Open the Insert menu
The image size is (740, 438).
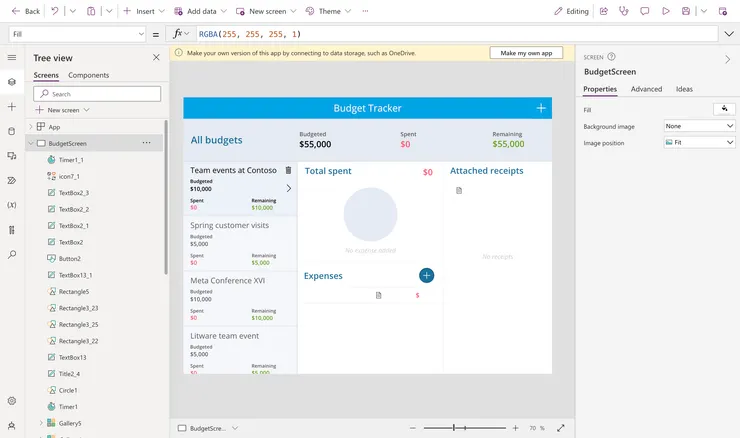(144, 11)
